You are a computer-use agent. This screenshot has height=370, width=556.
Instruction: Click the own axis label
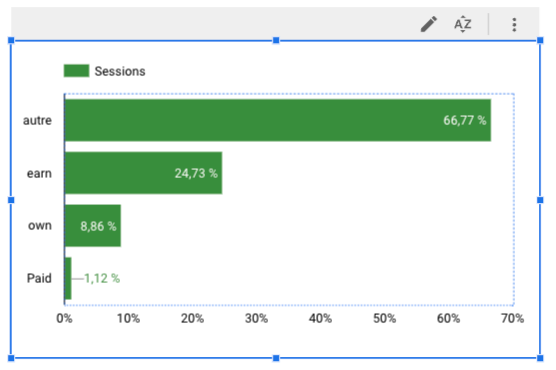40,226
